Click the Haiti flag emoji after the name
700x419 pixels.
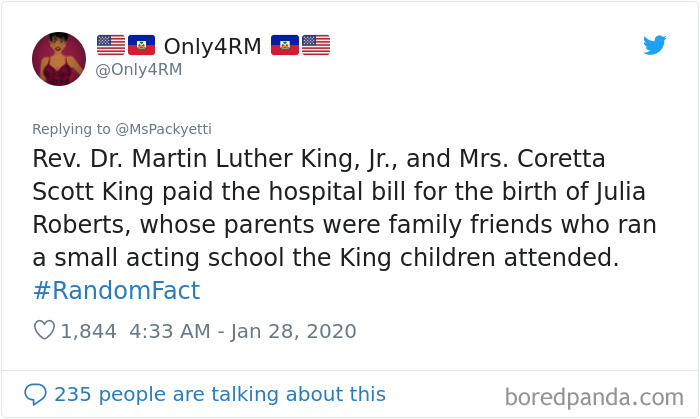[x=285, y=45]
